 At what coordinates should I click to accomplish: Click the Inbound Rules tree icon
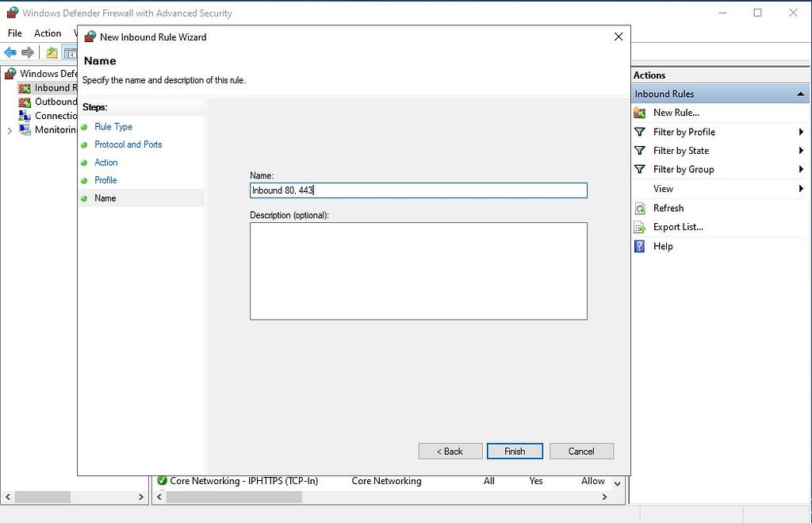pyautogui.click(x=25, y=88)
